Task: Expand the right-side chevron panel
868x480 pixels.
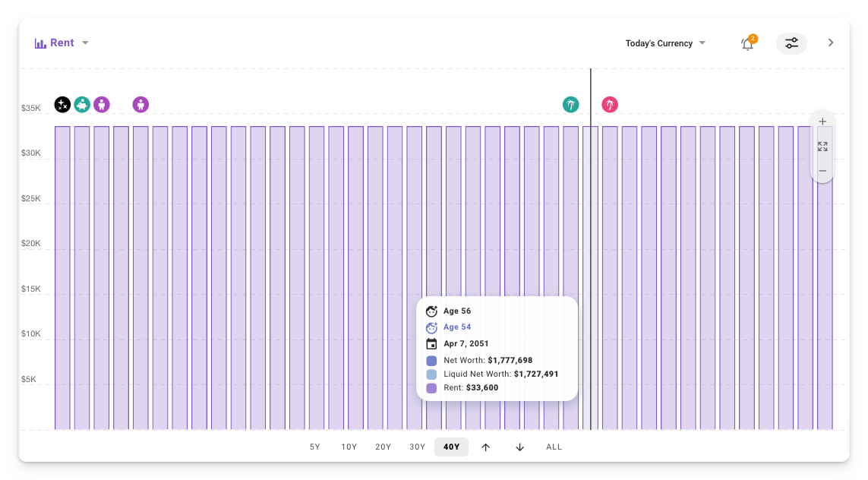Action: 831,43
